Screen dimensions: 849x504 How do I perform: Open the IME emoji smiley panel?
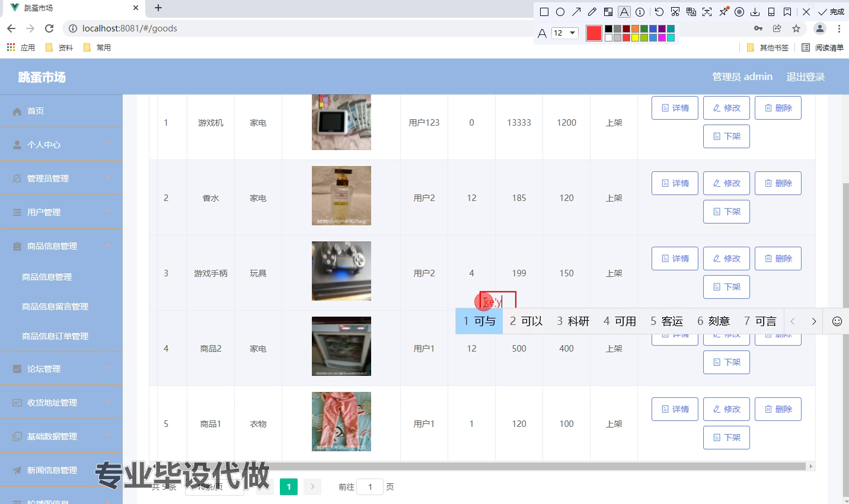pos(837,321)
